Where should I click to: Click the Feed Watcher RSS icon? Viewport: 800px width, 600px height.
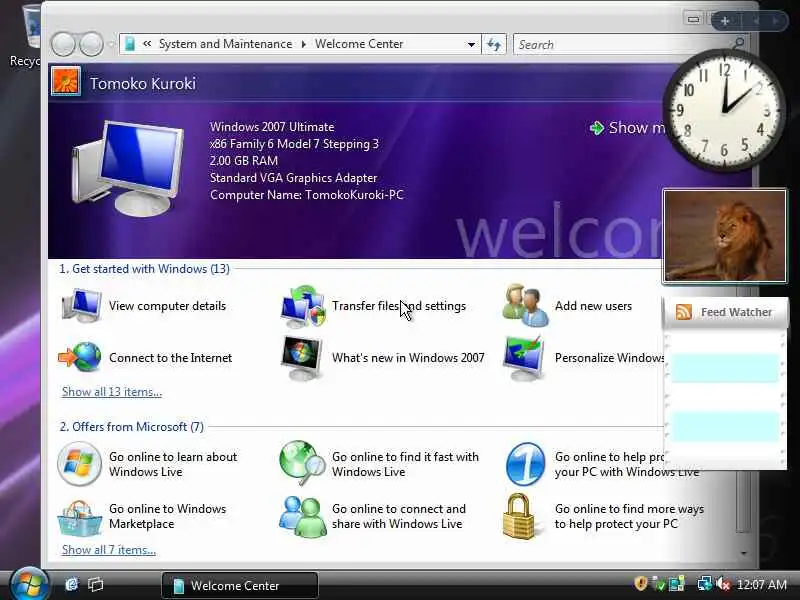(684, 312)
